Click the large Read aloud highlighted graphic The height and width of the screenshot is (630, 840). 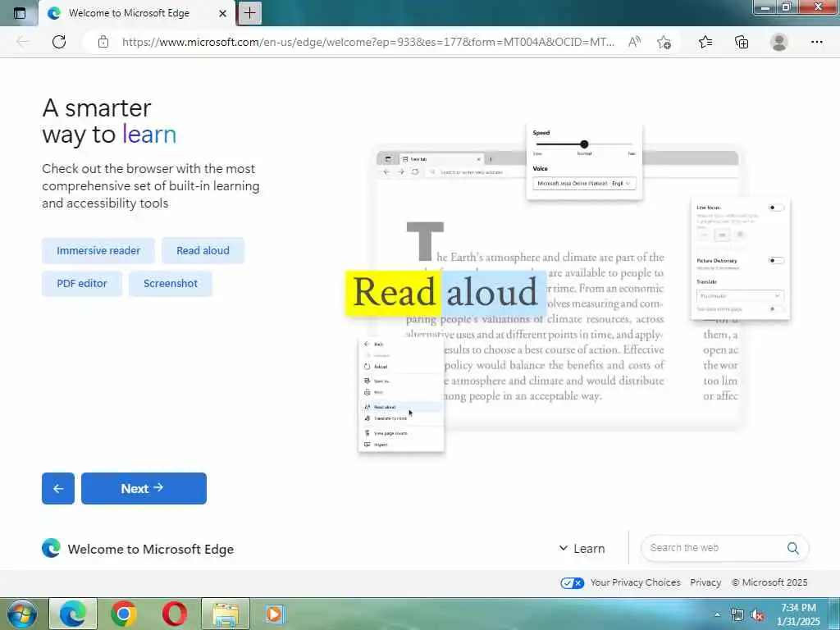(x=445, y=293)
